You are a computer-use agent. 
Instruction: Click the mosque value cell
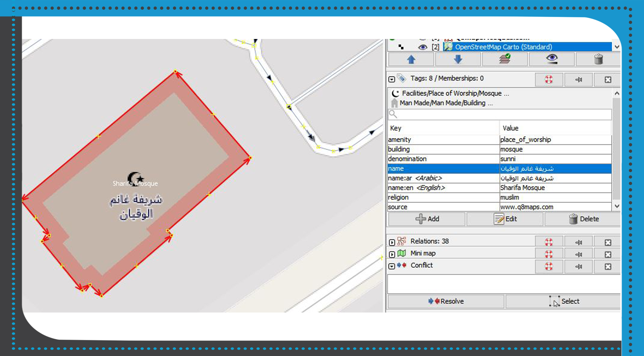click(555, 149)
